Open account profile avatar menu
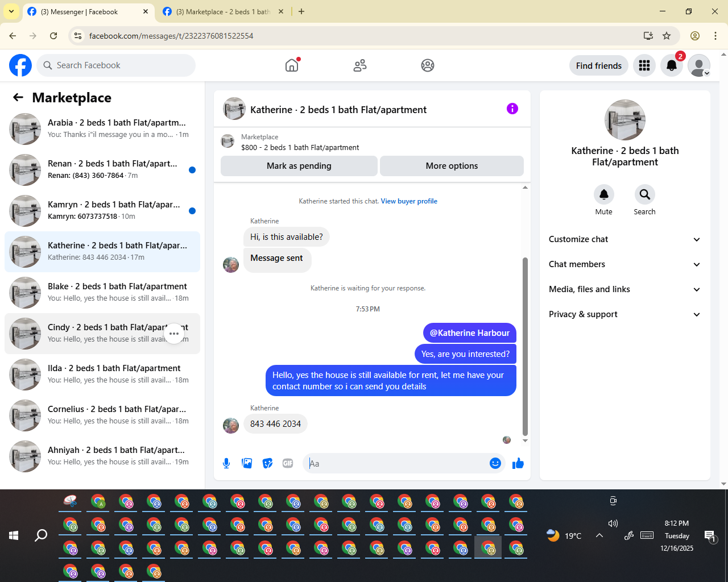This screenshot has height=582, width=728. click(x=699, y=65)
